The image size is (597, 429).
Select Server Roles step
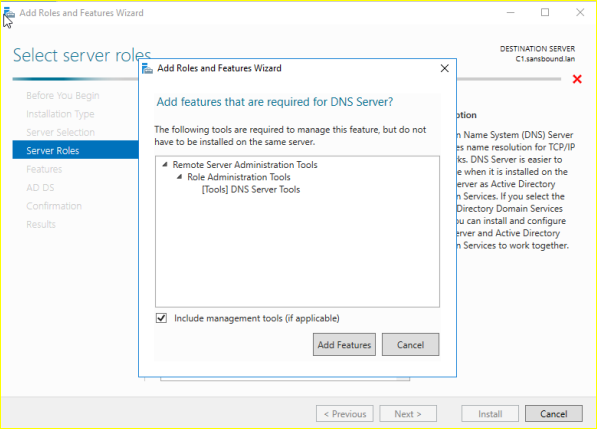pyautogui.click(x=75, y=150)
